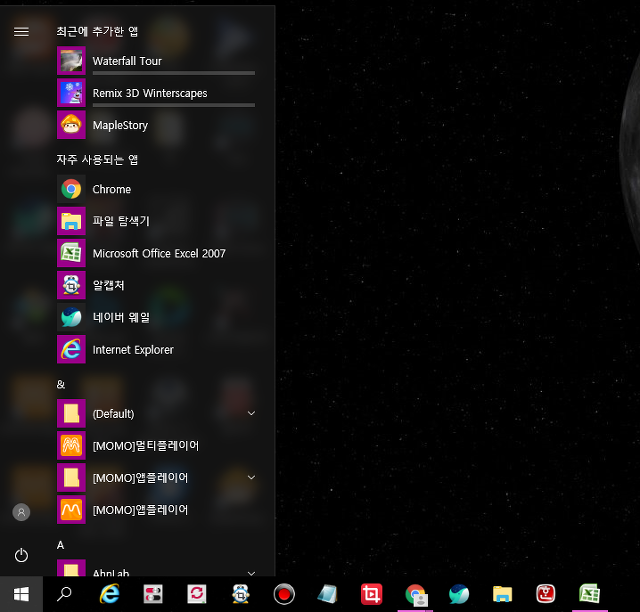Open the user account icon

click(x=21, y=512)
